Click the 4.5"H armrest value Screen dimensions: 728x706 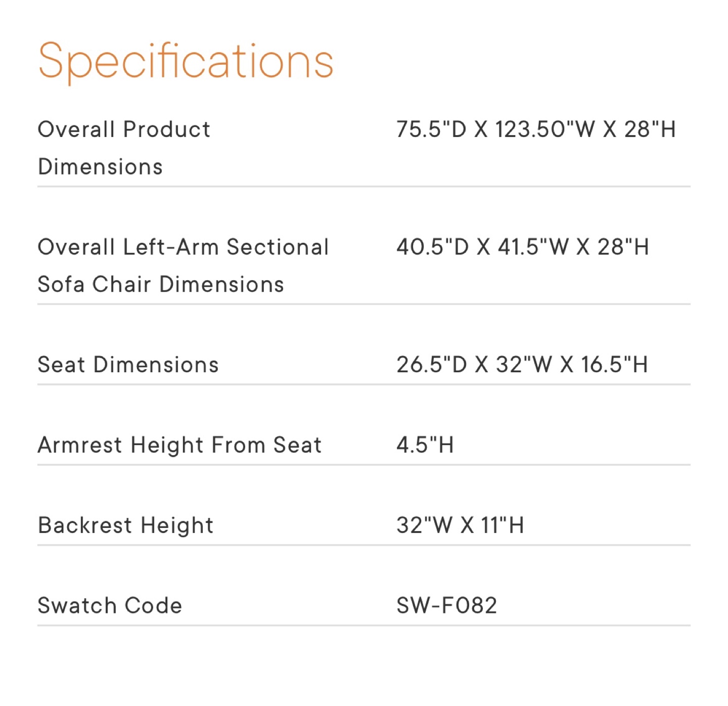click(x=425, y=445)
